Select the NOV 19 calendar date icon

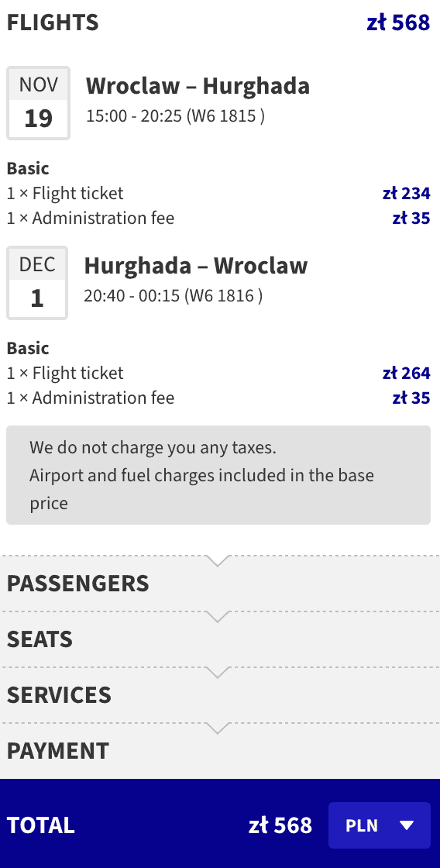tap(38, 103)
